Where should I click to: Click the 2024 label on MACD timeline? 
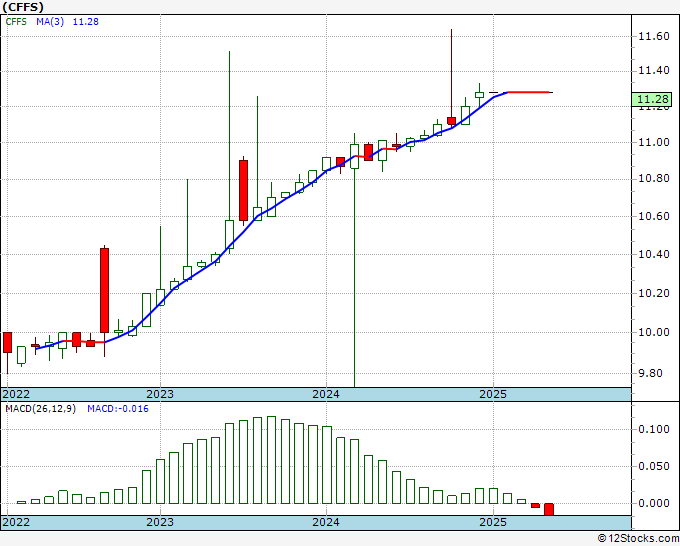pos(326,522)
